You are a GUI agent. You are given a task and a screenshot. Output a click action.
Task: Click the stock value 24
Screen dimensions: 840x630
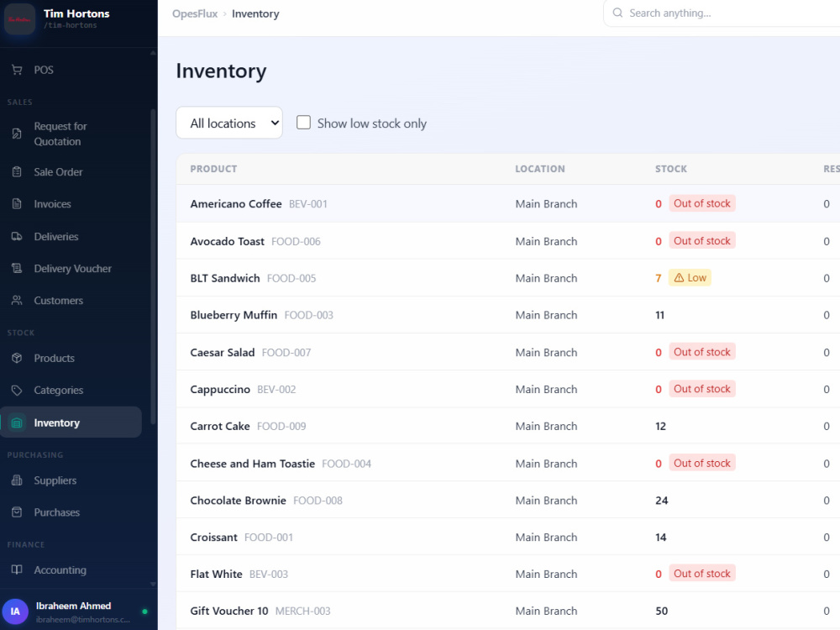(x=662, y=501)
